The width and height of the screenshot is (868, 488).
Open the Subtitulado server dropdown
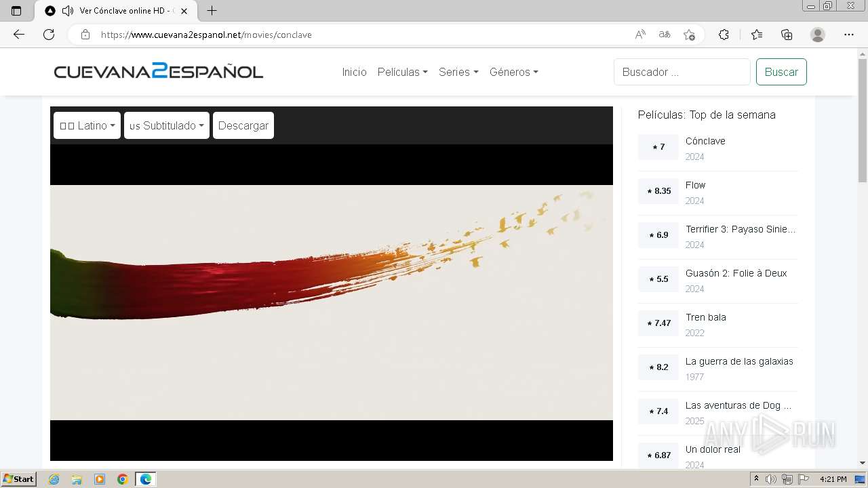[167, 125]
